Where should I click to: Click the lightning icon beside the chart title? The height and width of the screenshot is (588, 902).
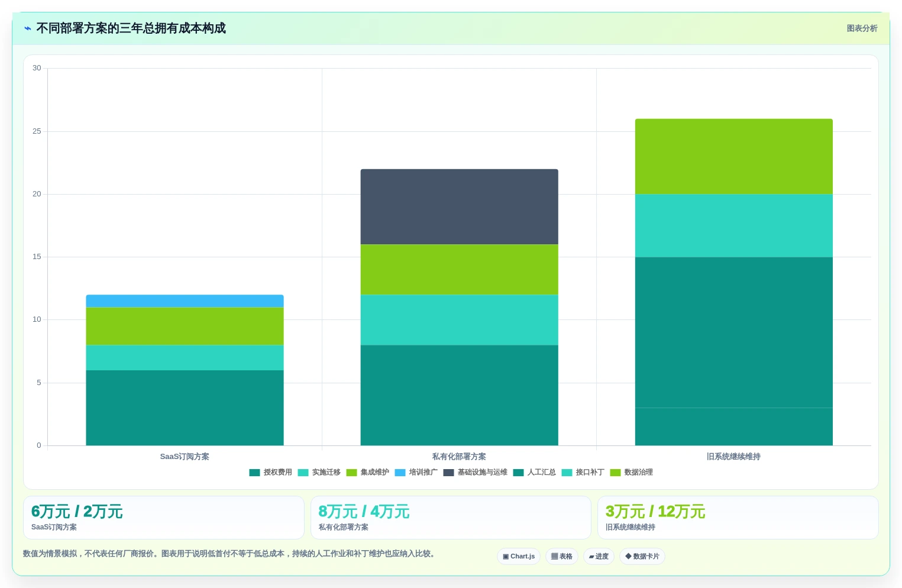point(28,28)
